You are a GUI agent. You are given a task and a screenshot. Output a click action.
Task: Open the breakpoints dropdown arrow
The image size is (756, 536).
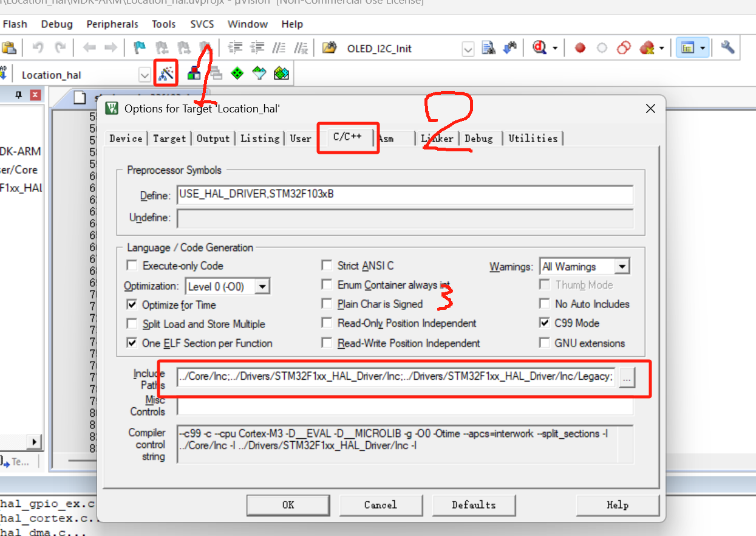click(661, 48)
